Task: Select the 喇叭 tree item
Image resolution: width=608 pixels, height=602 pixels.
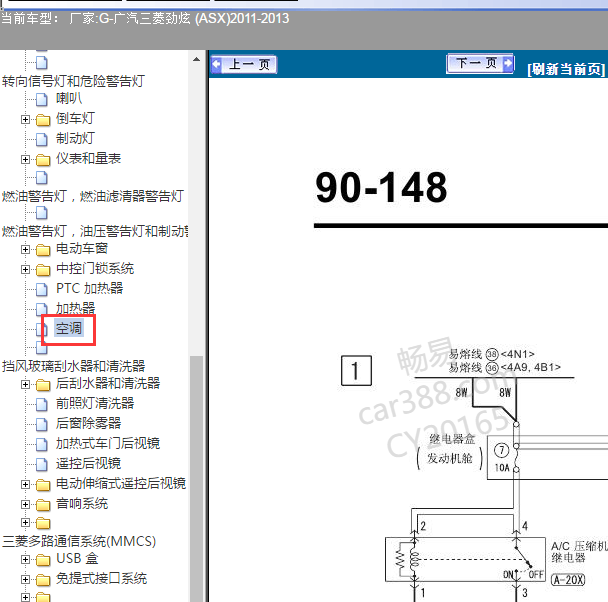Action: [x=69, y=98]
